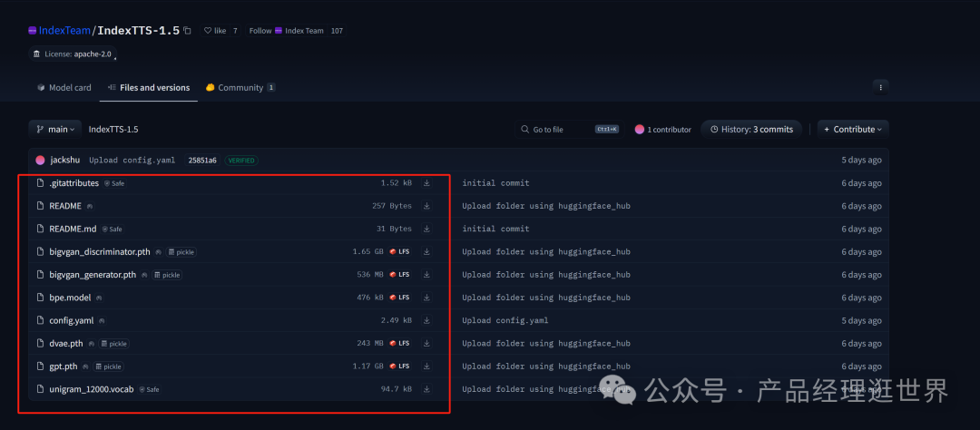980x430 pixels.
Task: Open .gitattributes file
Action: (x=73, y=183)
